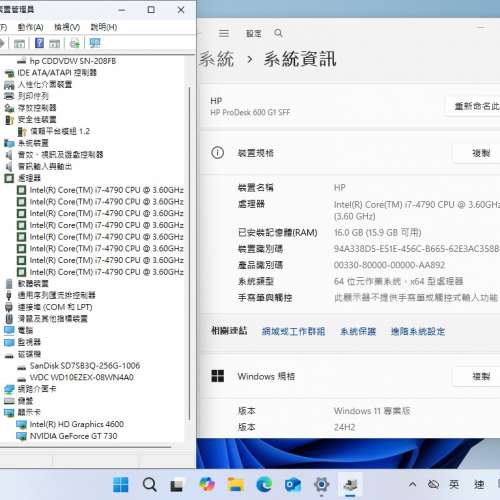Open the Settings hamburger navigation menu
This screenshot has height=500, width=500.
(224, 33)
